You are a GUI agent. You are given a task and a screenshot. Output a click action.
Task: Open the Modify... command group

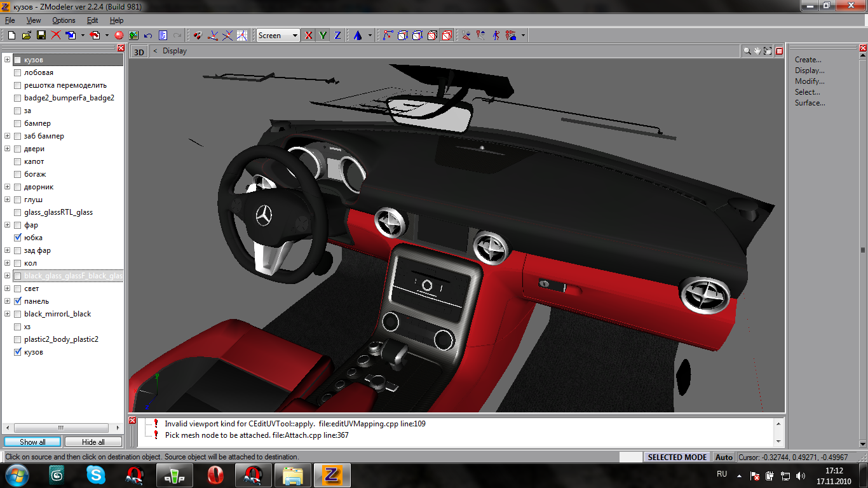coord(810,81)
